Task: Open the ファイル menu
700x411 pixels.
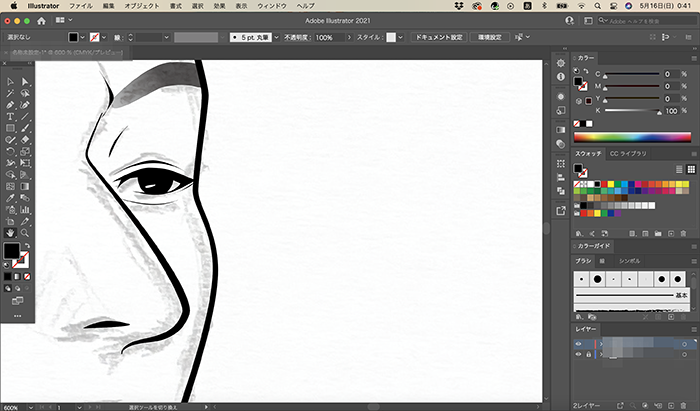Action: [x=81, y=6]
